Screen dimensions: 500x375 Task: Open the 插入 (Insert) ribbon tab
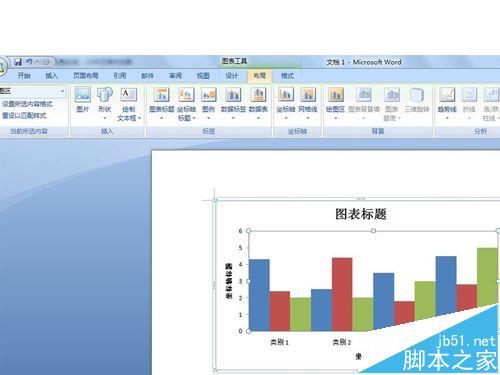tap(52, 76)
